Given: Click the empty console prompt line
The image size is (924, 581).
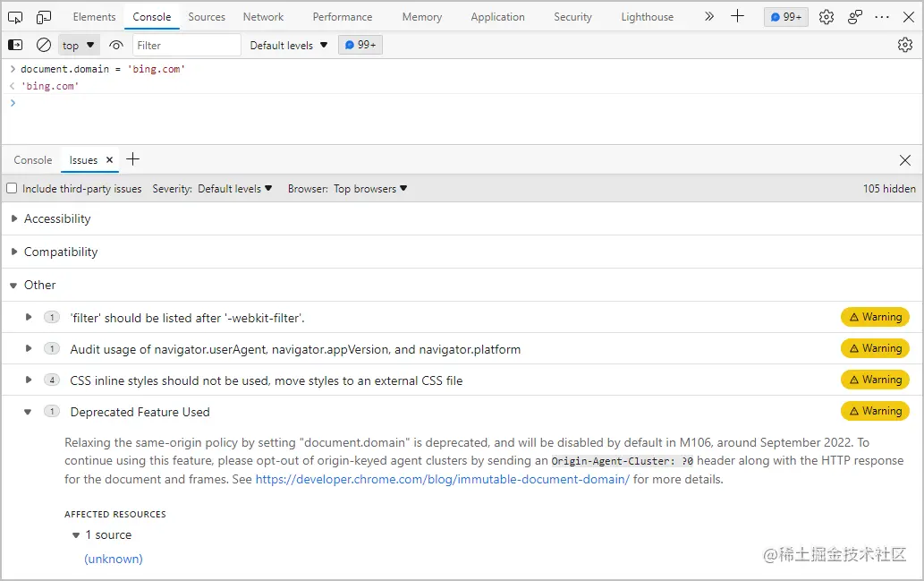Looking at the screenshot, I should click(462, 103).
